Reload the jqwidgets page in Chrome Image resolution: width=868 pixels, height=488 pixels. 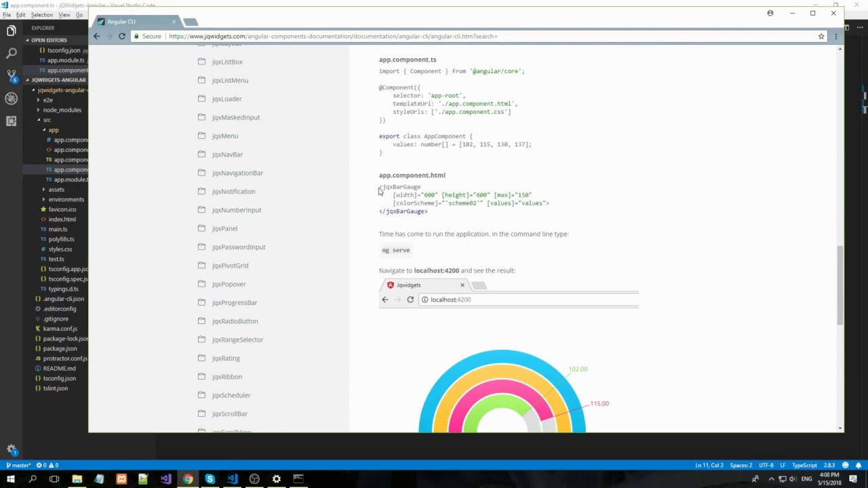pyautogui.click(x=122, y=36)
